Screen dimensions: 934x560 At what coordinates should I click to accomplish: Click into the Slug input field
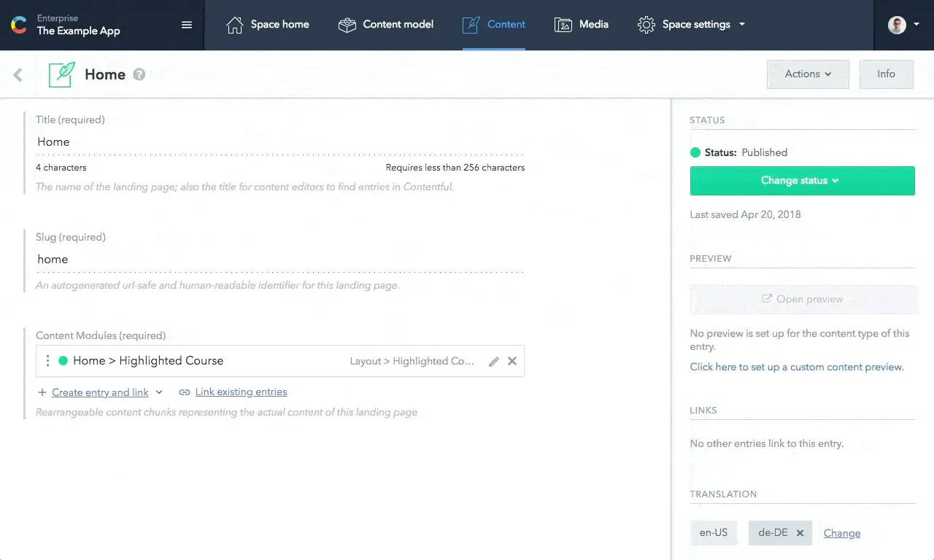(x=280, y=260)
